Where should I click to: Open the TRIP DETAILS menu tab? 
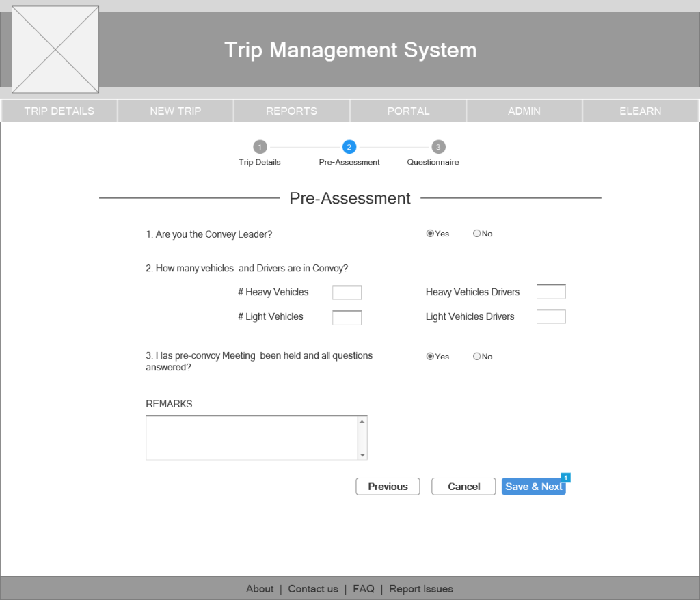(59, 111)
